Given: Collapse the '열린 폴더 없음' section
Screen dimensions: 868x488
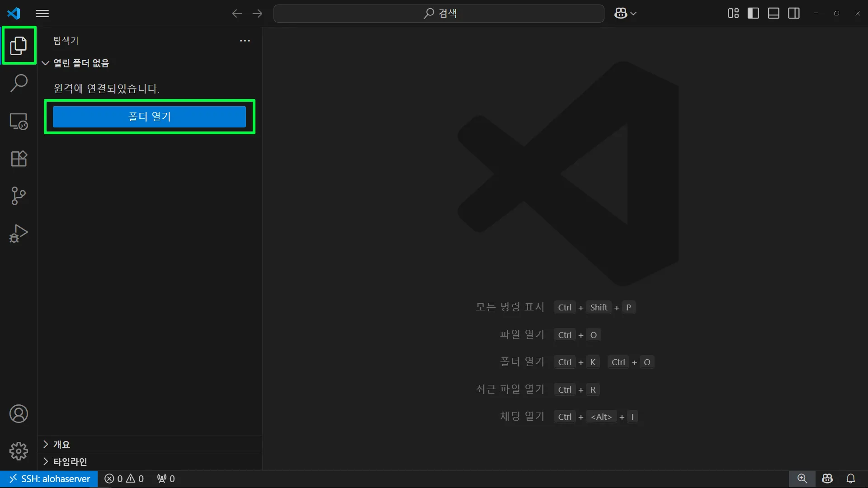Looking at the screenshot, I should point(46,63).
